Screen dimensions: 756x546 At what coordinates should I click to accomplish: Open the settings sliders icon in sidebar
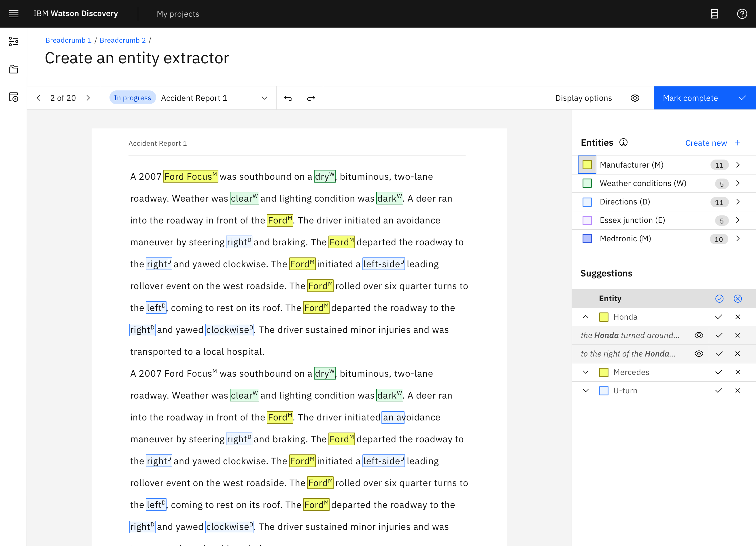[x=14, y=41]
